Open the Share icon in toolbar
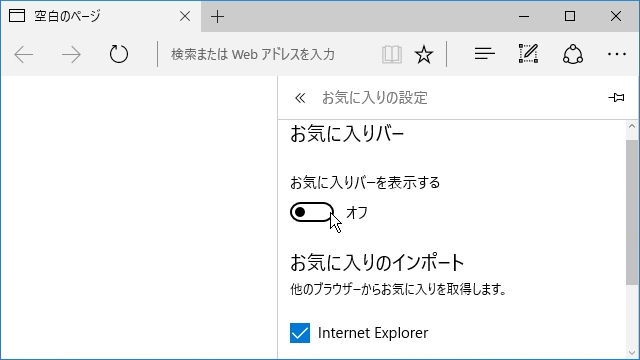This screenshot has width=640, height=360. pos(573,54)
